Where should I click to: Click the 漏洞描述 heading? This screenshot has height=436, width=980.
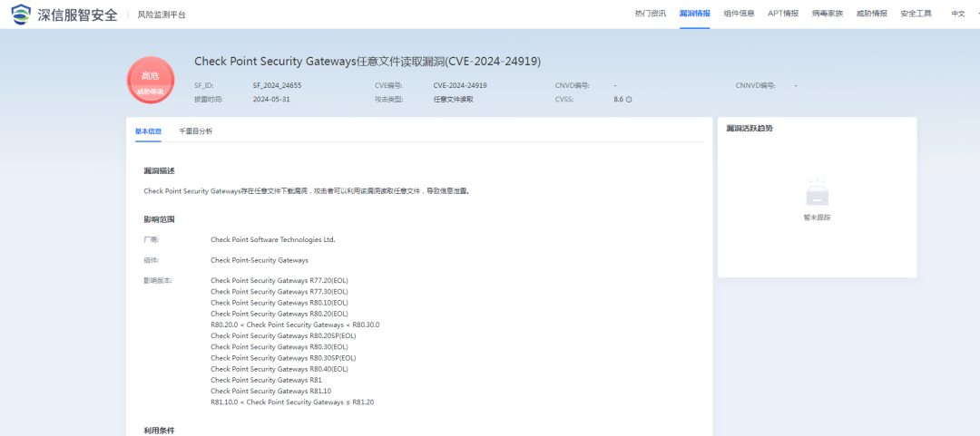pos(159,170)
